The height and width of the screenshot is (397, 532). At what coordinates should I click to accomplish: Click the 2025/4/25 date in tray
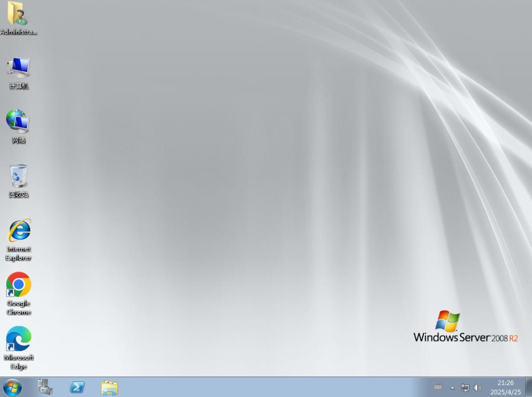pos(505,392)
